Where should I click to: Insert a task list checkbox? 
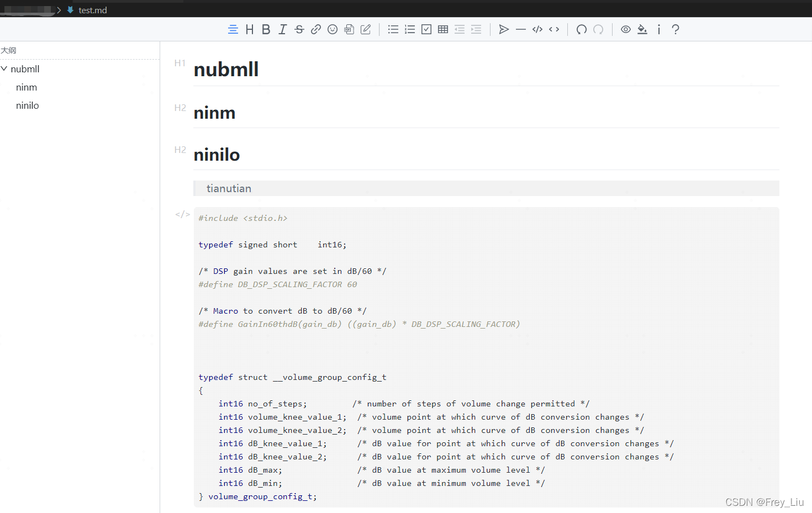pyautogui.click(x=426, y=29)
